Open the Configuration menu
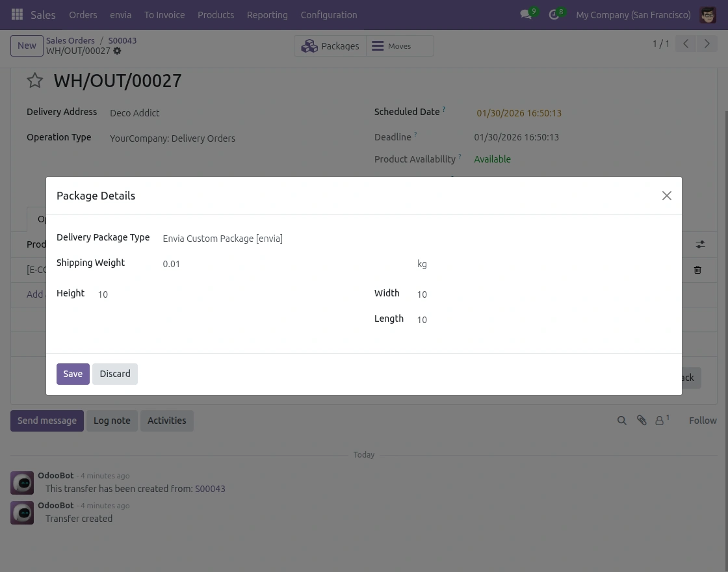This screenshot has width=728, height=572. click(329, 14)
